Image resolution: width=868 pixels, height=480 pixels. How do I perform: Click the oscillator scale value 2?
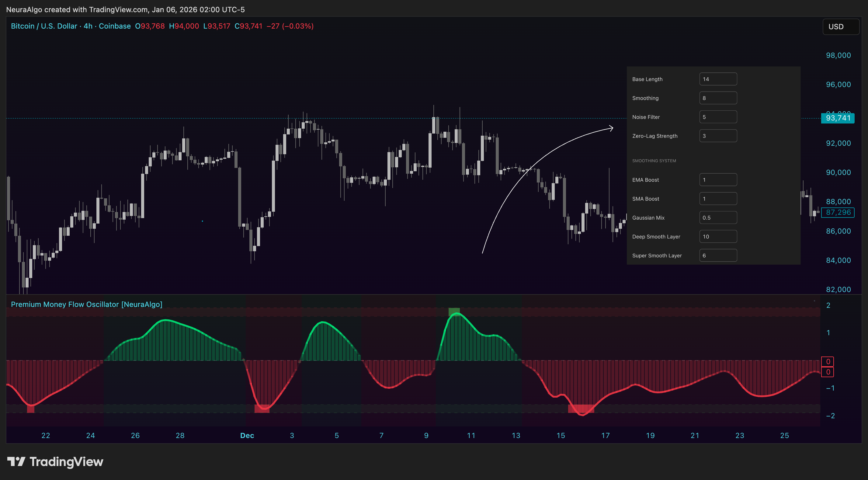tap(828, 305)
